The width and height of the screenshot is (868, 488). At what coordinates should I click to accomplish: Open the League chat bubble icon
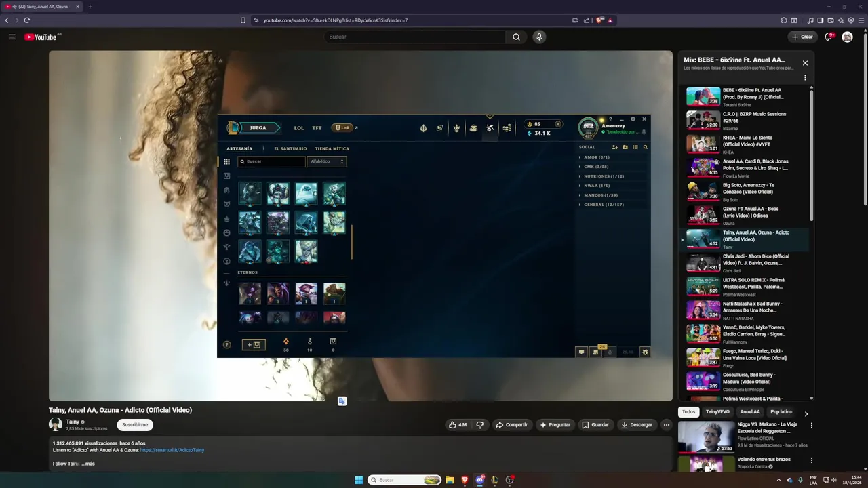coord(581,352)
